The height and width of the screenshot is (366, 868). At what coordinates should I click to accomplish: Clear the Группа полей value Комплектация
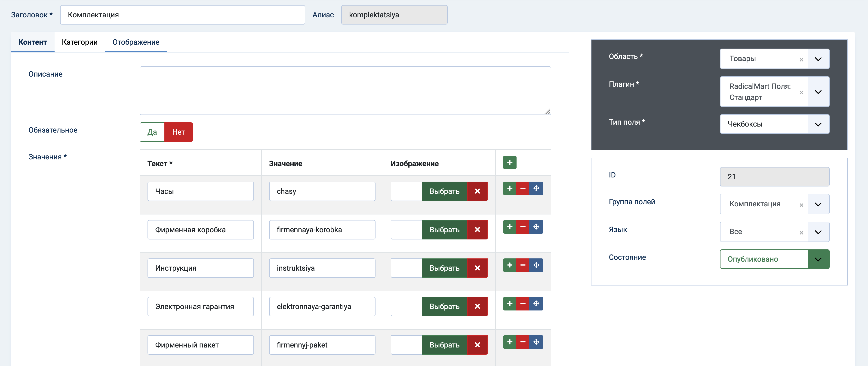(x=801, y=205)
